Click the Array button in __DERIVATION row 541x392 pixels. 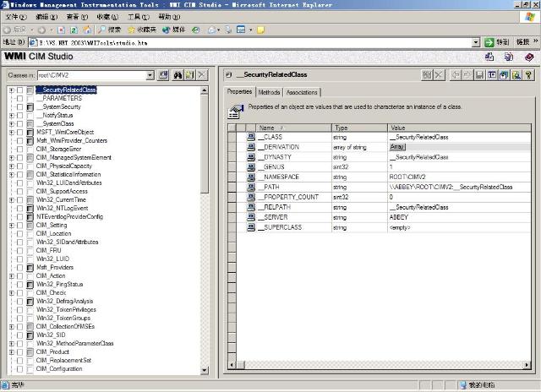click(x=397, y=147)
